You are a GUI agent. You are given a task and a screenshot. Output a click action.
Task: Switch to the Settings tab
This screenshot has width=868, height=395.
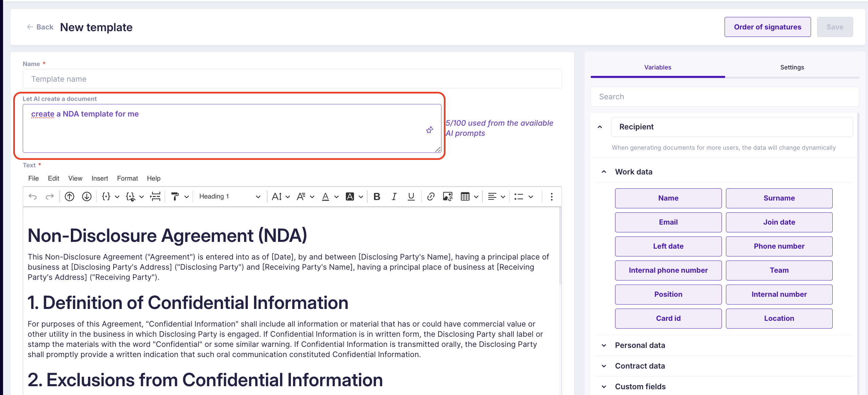[x=792, y=67]
